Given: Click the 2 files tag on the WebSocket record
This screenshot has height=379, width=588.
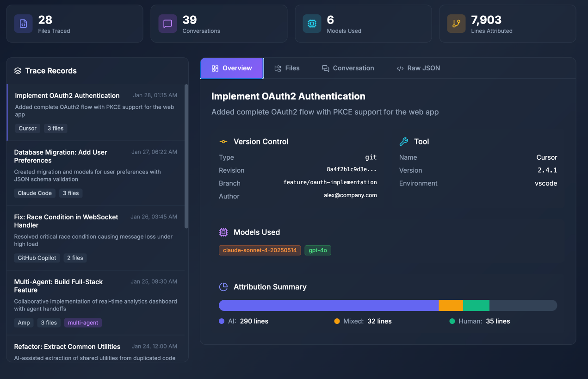Looking at the screenshot, I should 75,258.
